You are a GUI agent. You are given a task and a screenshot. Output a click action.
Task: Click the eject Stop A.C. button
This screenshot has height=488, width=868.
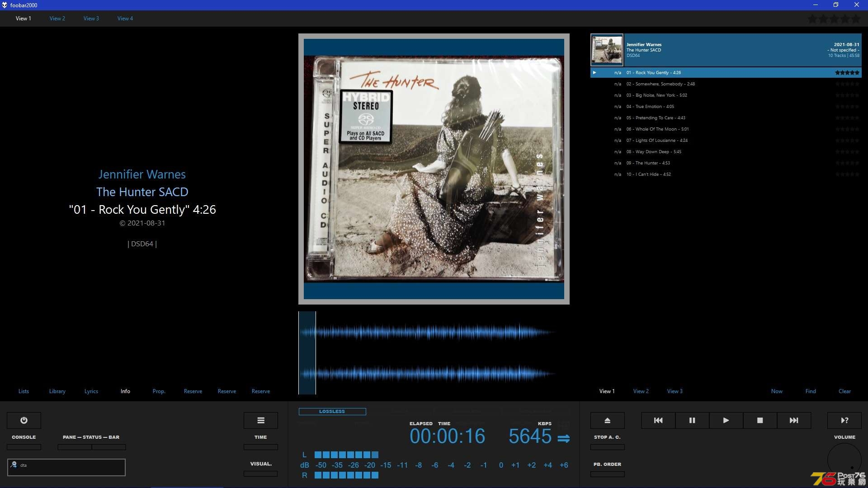point(608,420)
